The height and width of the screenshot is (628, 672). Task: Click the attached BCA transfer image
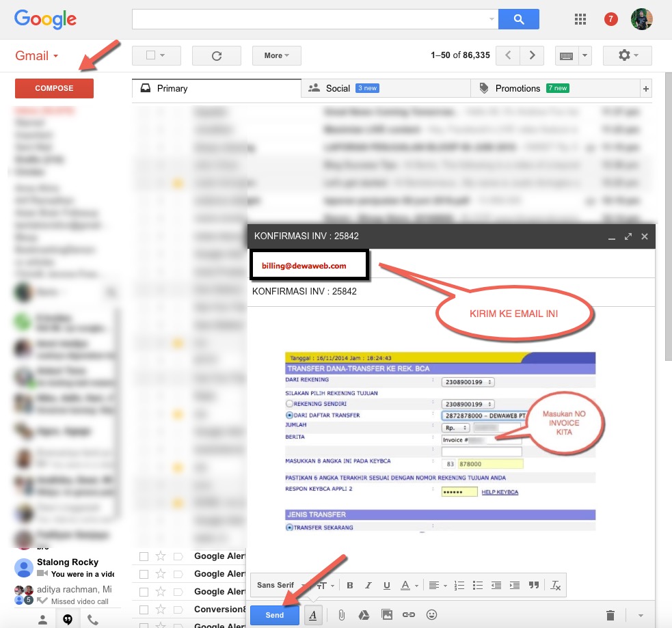(440, 441)
